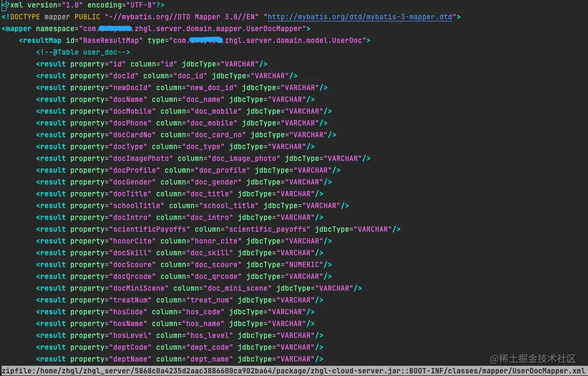Click the result line with property "docProfile"
This screenshot has width=588, height=376.
point(188,171)
